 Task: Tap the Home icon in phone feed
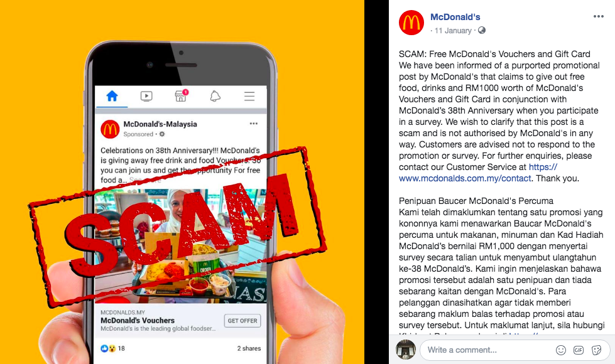pyautogui.click(x=112, y=96)
